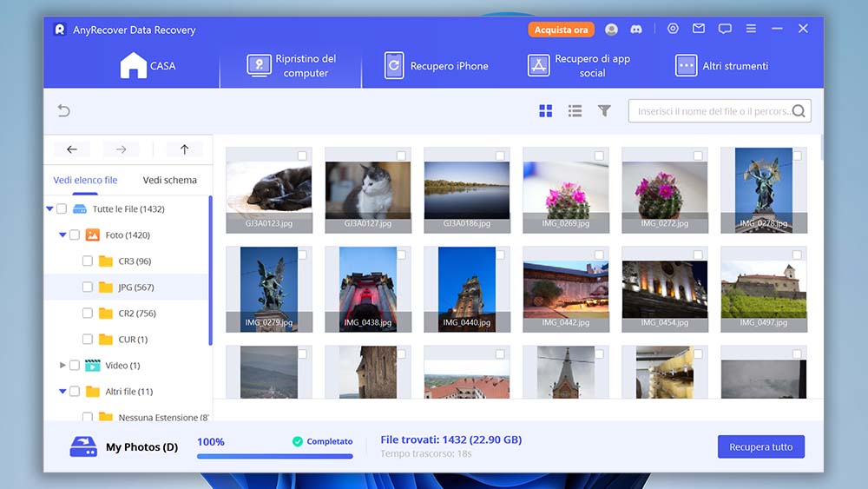Screen dimensions: 868x489
Task: Switch to grid thumbnail view
Action: (546, 111)
